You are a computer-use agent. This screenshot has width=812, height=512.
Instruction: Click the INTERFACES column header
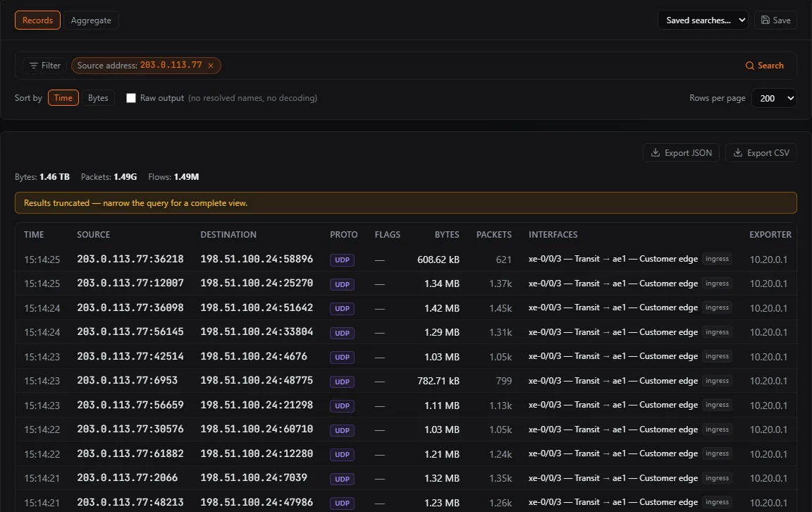(553, 235)
